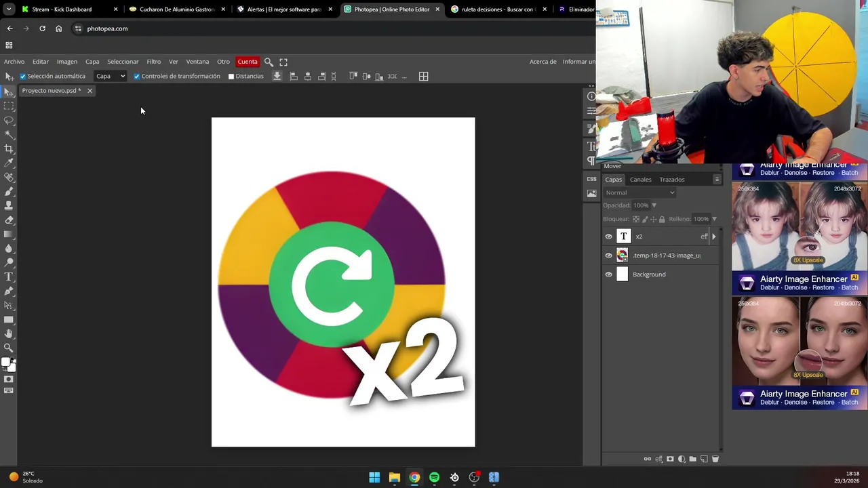Select the Gradient tool
Screen dimensions: 868x488
[9, 234]
